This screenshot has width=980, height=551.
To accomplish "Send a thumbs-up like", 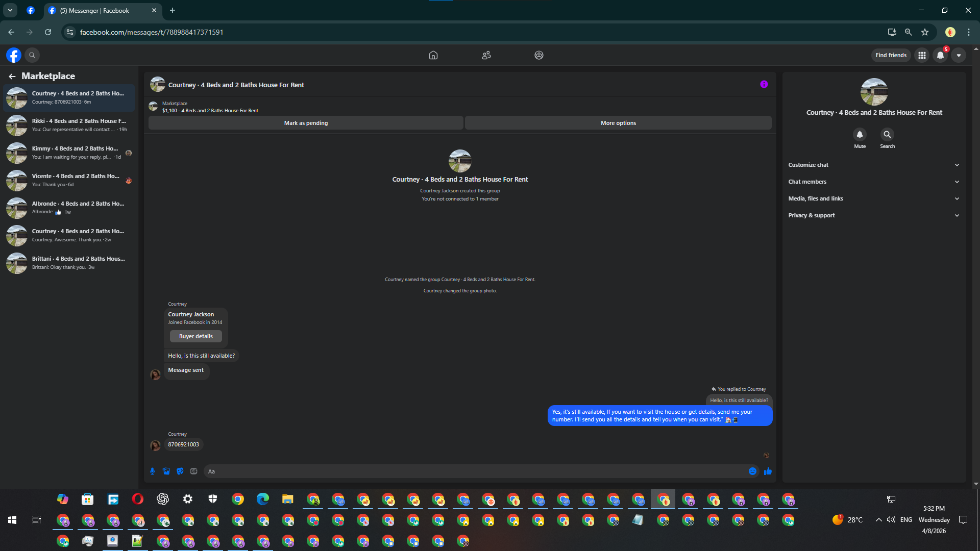I will point(768,471).
